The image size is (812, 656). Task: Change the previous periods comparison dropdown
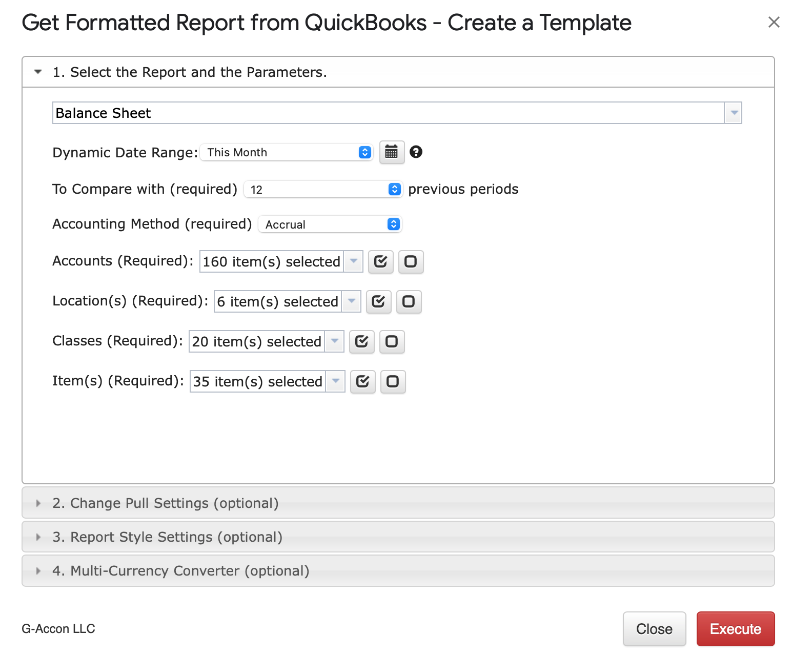(323, 190)
